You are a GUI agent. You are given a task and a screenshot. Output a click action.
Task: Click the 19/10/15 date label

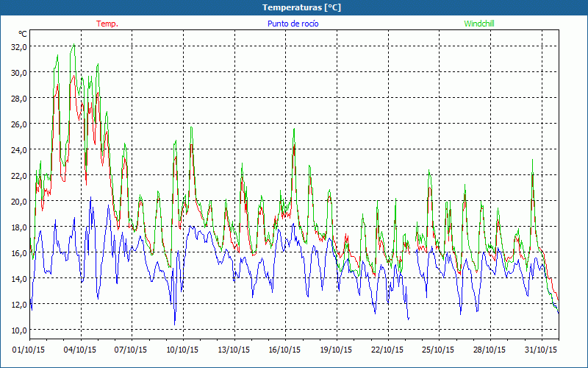pyautogui.click(x=336, y=350)
